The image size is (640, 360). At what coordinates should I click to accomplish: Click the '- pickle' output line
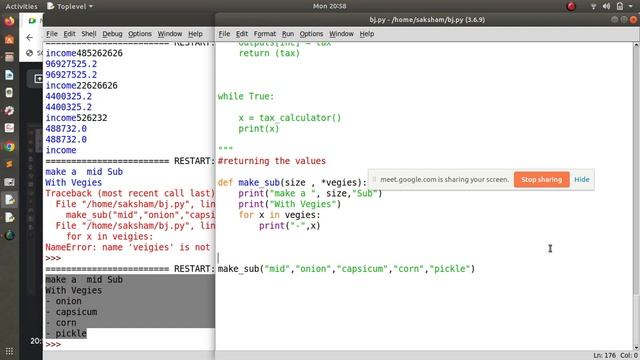66,334
